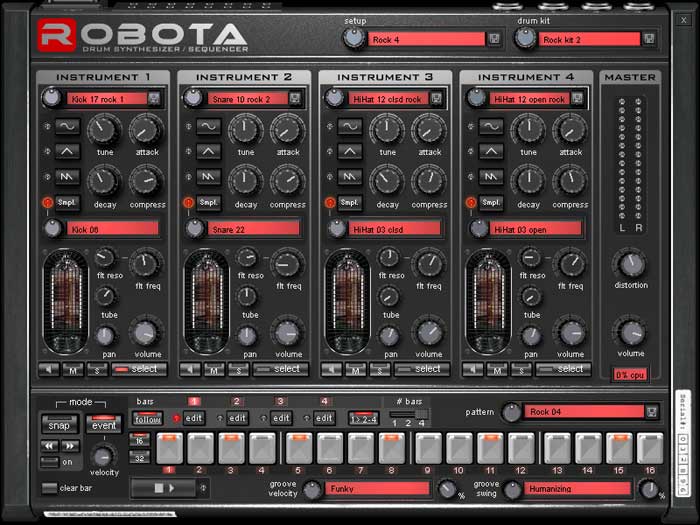Image resolution: width=700 pixels, height=525 pixels.
Task: Click the speaker audition icon of Instrument 1
Action: click(49, 369)
